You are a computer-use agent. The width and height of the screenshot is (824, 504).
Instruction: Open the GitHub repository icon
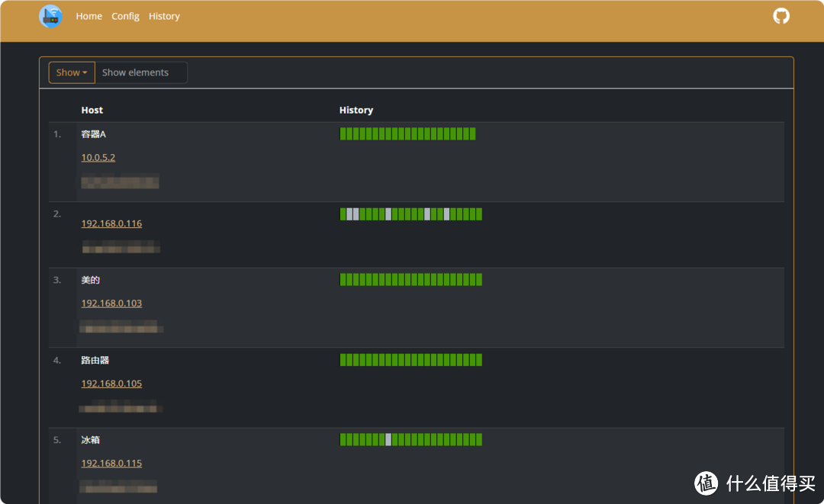[781, 16]
